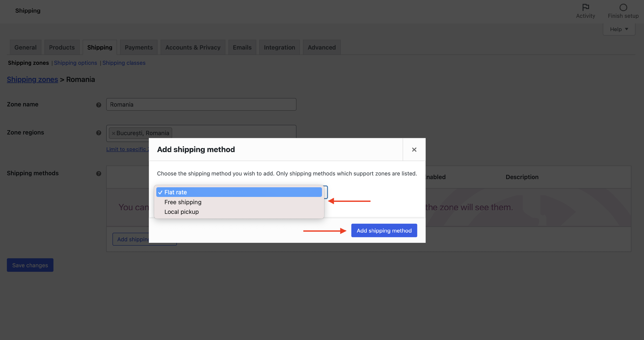Screen dimensions: 644x340
Task: Choose Free shipping from dropdown
Action: [183, 202]
